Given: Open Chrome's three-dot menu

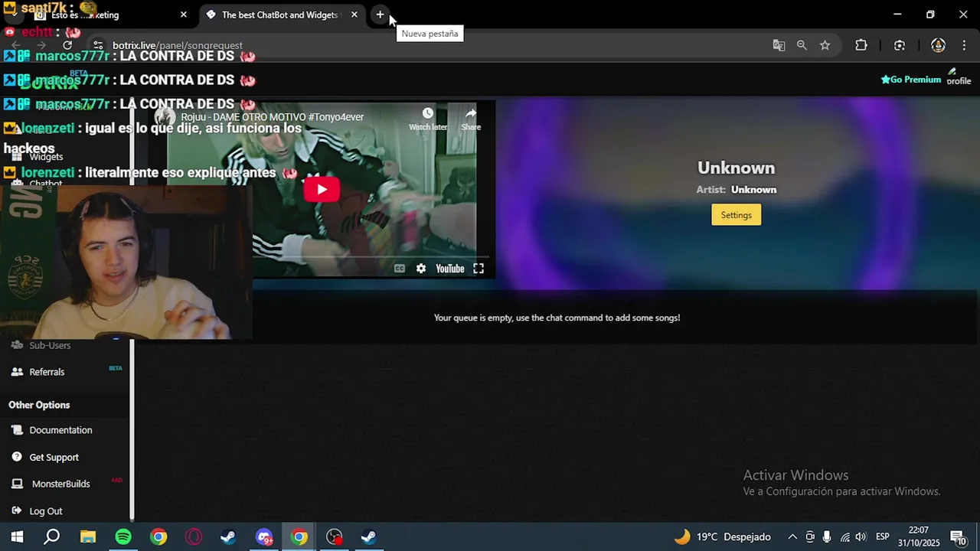Looking at the screenshot, I should [x=964, y=45].
